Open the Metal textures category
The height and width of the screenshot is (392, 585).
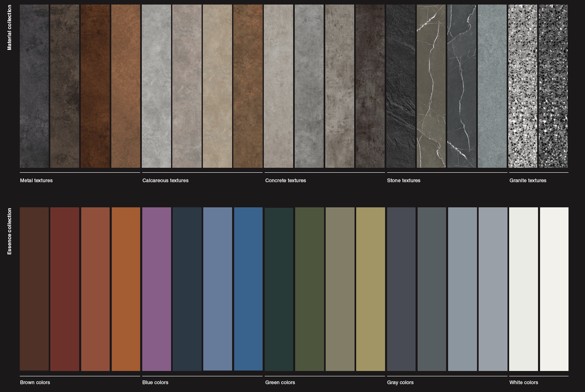coord(36,181)
